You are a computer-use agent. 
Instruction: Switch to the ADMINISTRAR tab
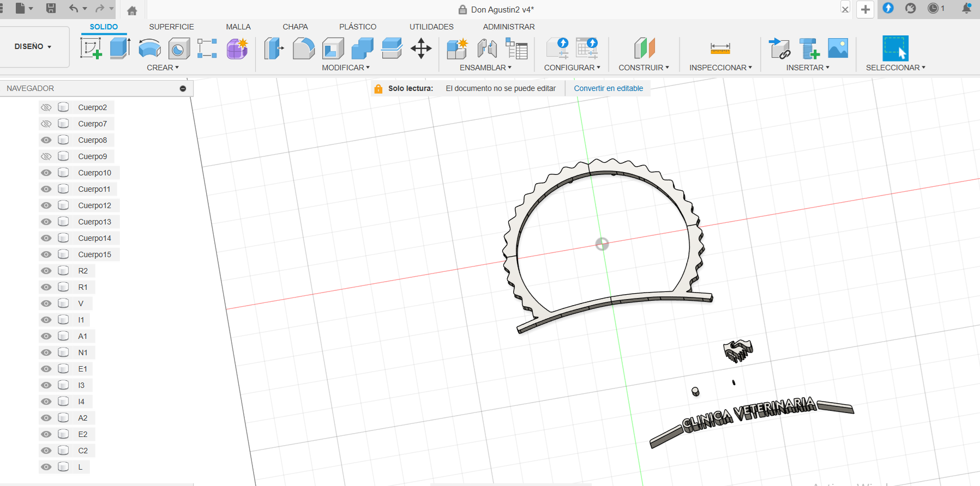509,27
